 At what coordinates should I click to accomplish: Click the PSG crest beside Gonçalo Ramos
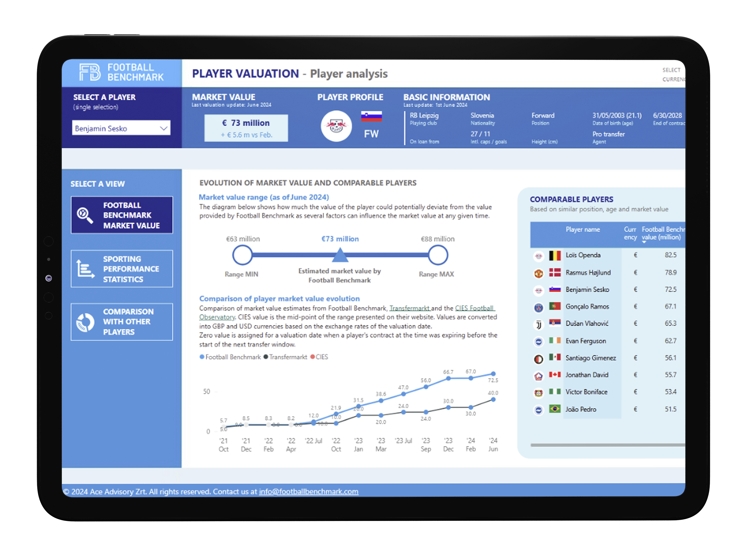(x=539, y=308)
